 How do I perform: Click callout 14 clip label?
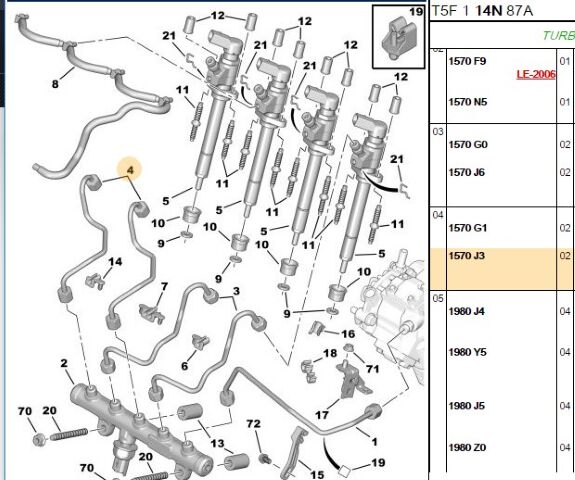pyautogui.click(x=115, y=261)
